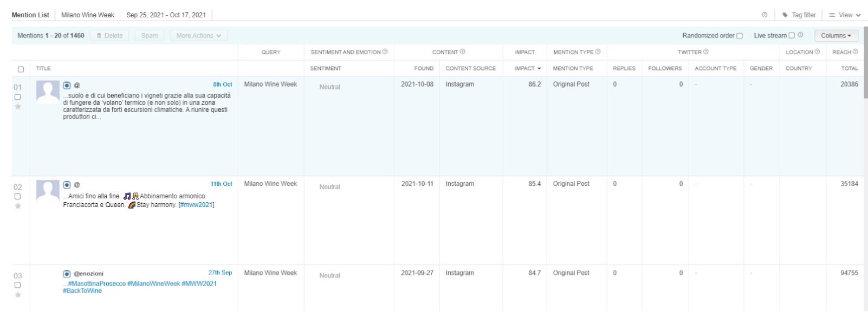Open the 8th Oct date link
This screenshot has width=868, height=323.
tap(222, 85)
